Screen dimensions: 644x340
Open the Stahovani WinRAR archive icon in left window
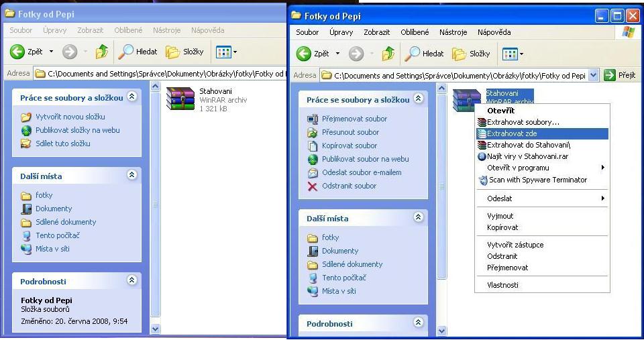(x=180, y=98)
